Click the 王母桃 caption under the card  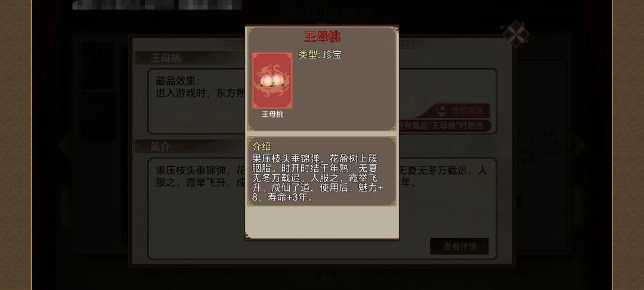click(273, 115)
